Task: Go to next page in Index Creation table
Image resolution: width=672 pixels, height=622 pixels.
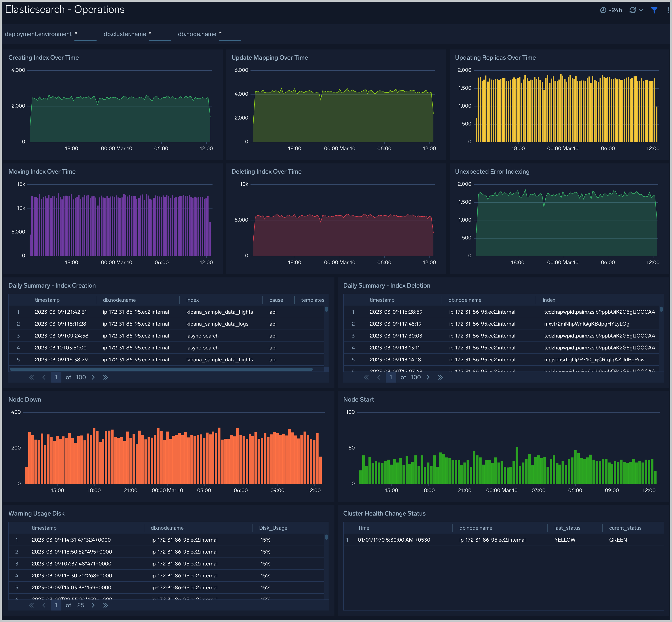Action: coord(93,377)
